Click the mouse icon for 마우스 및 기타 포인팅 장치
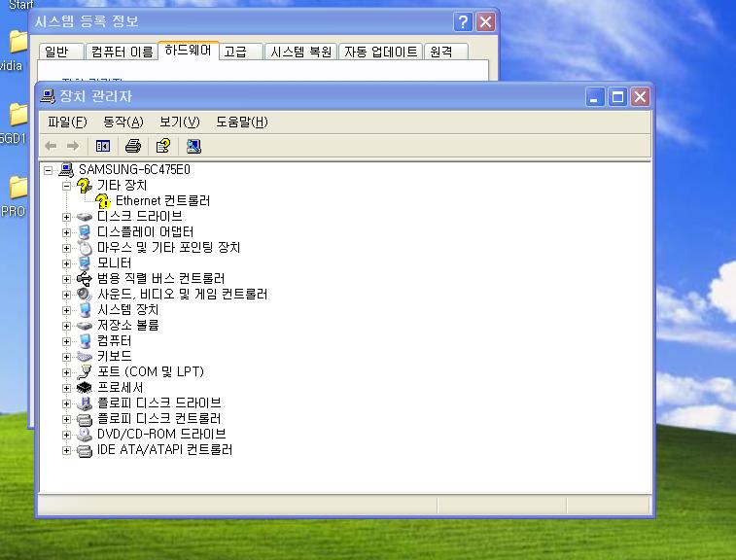Image resolution: width=736 pixels, height=560 pixels. [x=85, y=247]
